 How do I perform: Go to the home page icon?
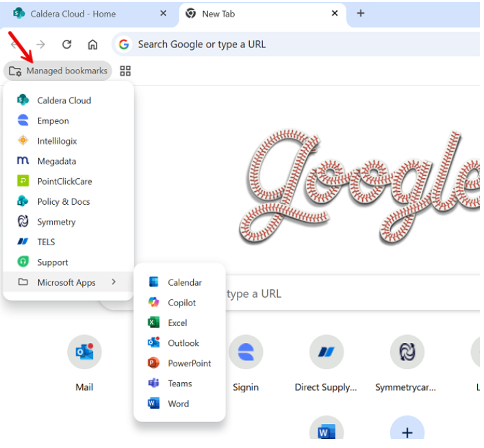tap(92, 45)
